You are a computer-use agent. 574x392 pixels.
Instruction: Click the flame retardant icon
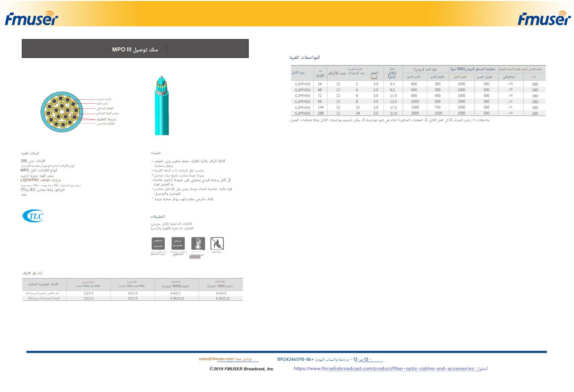tap(217, 244)
